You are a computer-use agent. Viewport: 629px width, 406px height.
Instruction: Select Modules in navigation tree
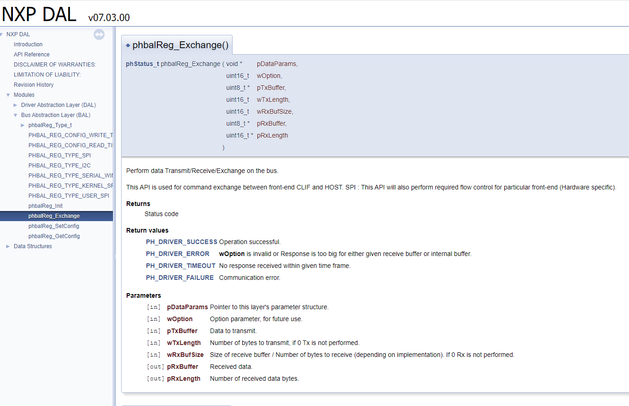[24, 95]
